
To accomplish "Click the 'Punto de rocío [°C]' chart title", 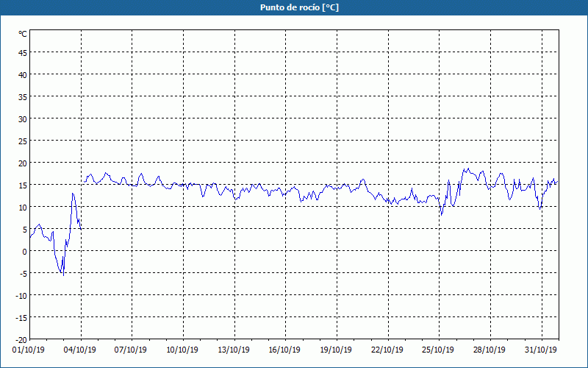I will (299, 7).
